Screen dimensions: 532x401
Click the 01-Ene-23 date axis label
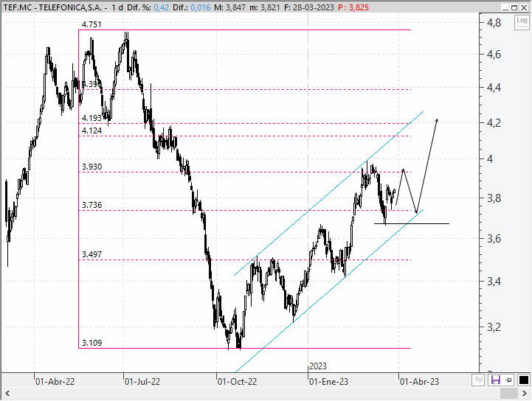pos(328,382)
